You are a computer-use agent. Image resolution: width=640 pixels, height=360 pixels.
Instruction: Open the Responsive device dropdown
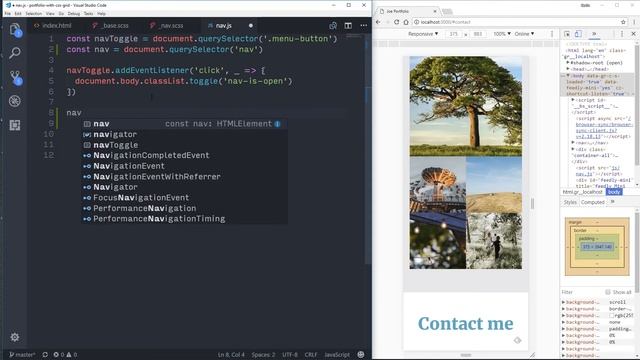pos(423,34)
